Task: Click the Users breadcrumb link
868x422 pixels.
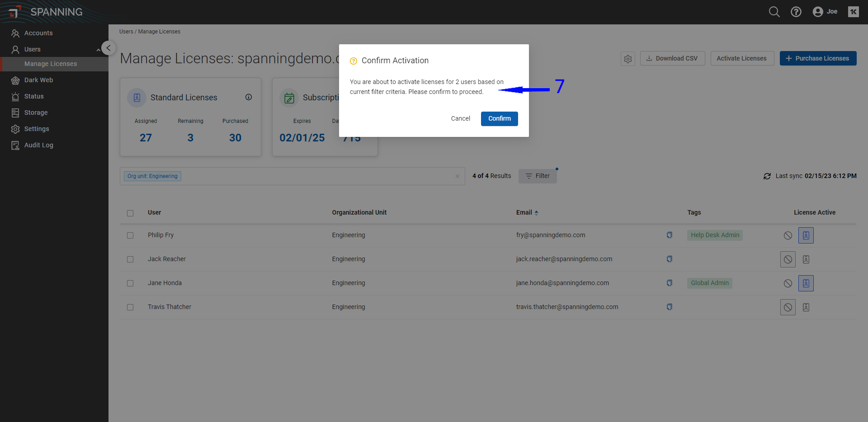Action: tap(126, 32)
